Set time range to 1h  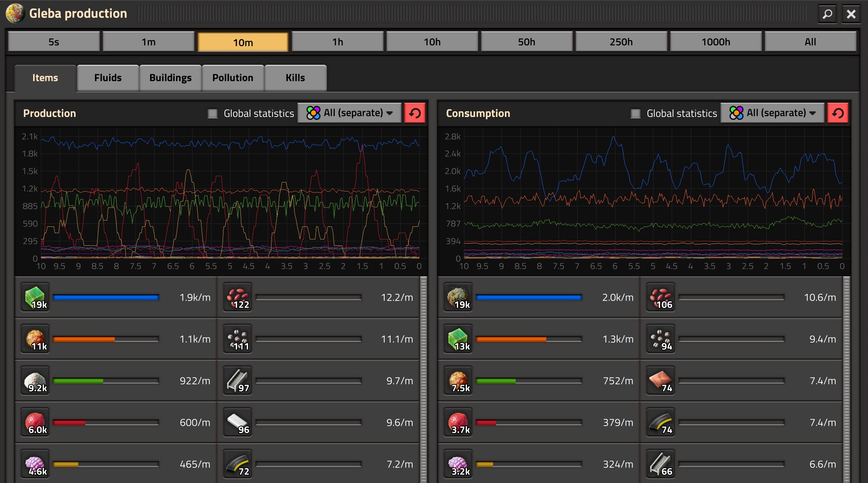tap(337, 42)
